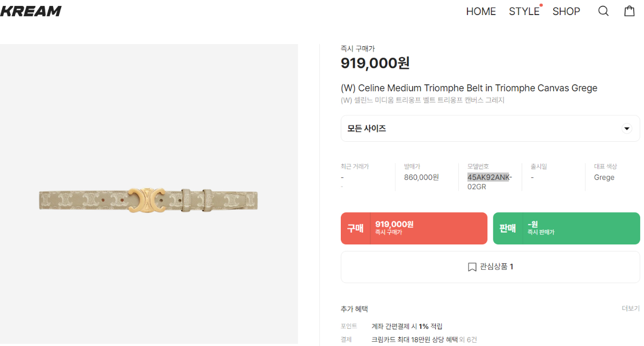Click the KREAM logo
The width and height of the screenshot is (644, 346).
click(x=31, y=11)
